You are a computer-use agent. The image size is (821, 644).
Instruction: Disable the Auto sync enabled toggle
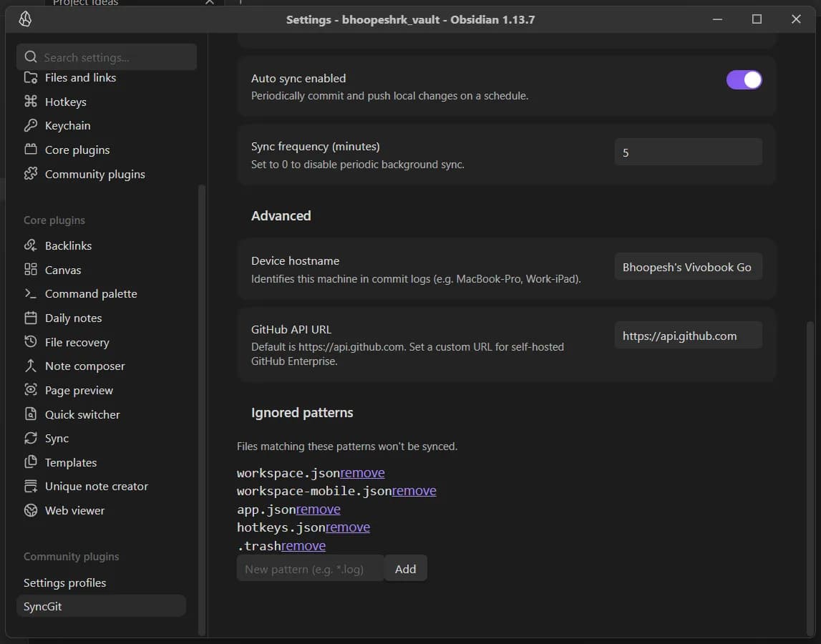(x=744, y=79)
